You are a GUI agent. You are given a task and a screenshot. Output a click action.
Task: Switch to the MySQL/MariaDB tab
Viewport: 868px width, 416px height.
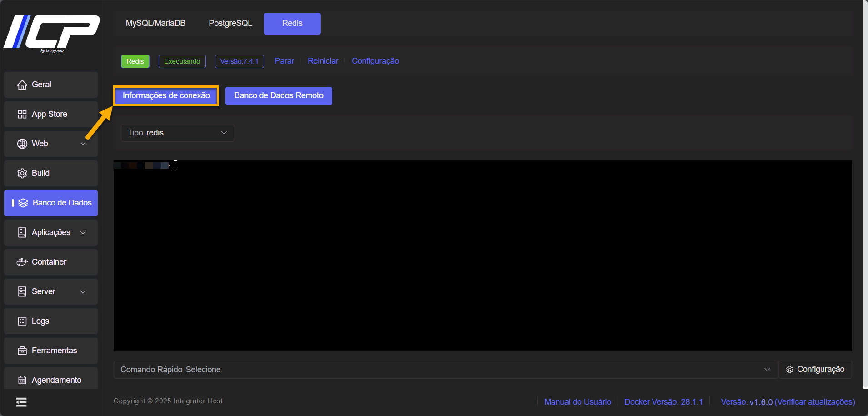pos(155,23)
